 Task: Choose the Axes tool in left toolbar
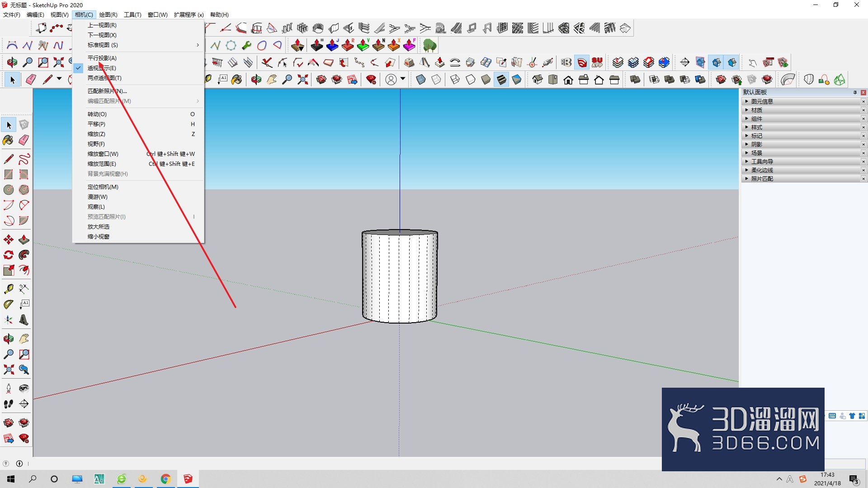coord(9,320)
